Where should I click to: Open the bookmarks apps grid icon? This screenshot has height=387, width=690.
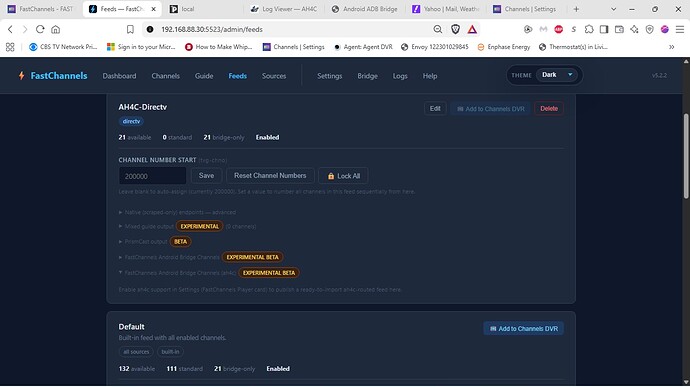pyautogui.click(x=10, y=47)
